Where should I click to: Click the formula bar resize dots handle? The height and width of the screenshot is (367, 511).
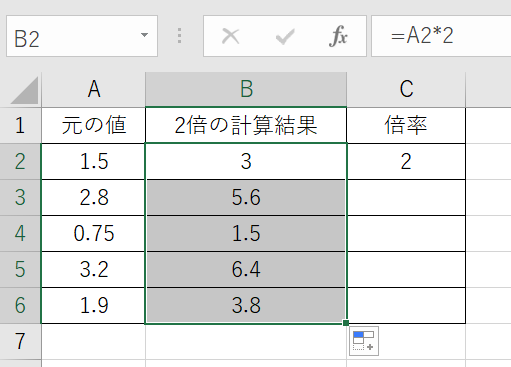(180, 36)
